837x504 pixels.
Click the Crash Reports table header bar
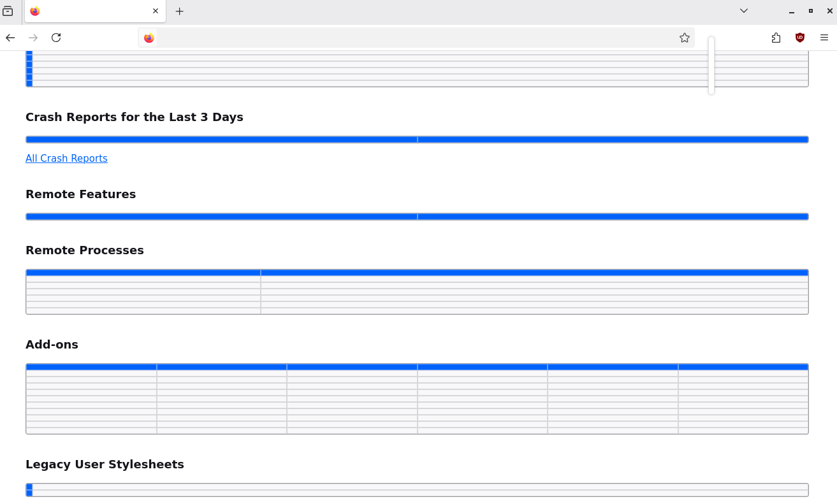click(x=417, y=140)
